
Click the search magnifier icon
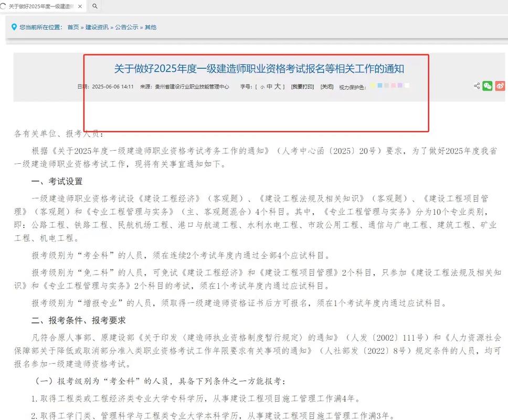click(x=94, y=6)
